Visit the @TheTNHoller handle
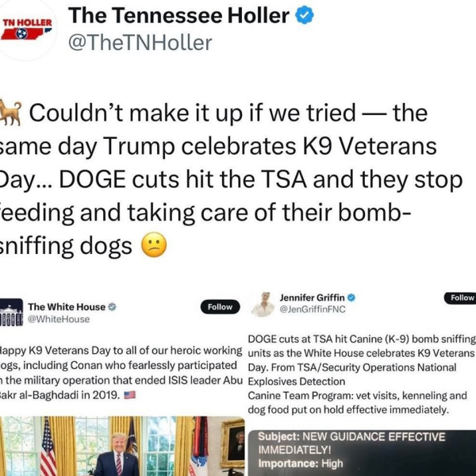476x476 pixels. click(140, 43)
